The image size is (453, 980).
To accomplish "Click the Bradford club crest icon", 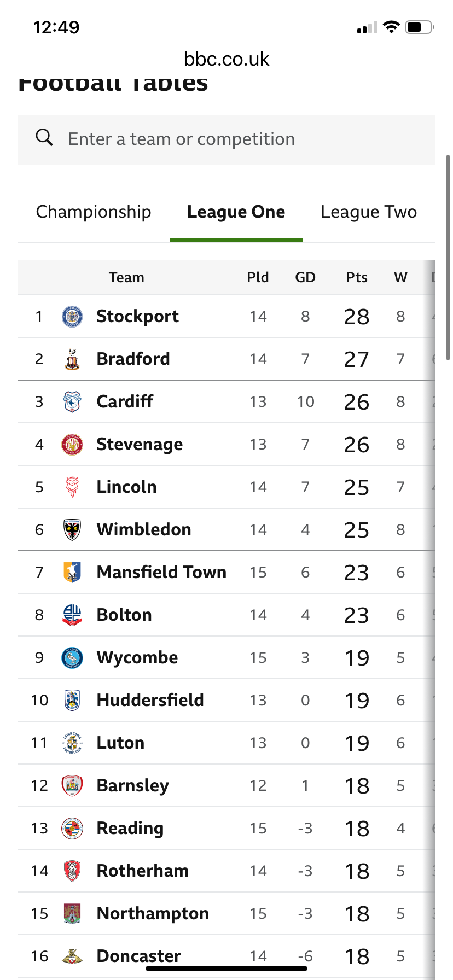I will (x=72, y=359).
